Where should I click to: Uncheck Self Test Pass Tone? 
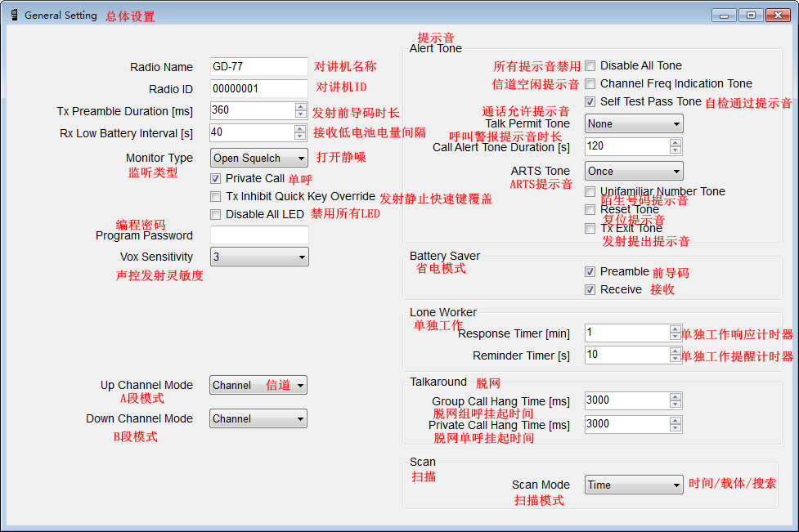point(590,102)
